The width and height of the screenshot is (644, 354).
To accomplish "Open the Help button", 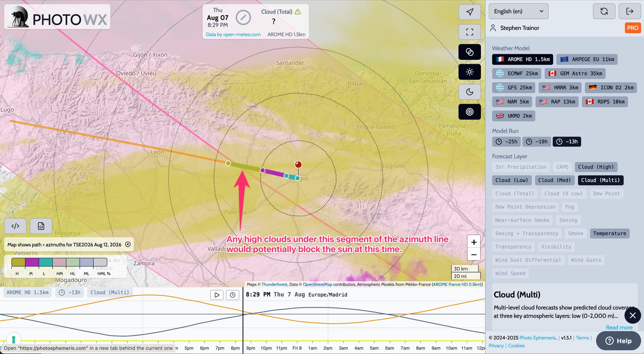I will click(x=618, y=341).
